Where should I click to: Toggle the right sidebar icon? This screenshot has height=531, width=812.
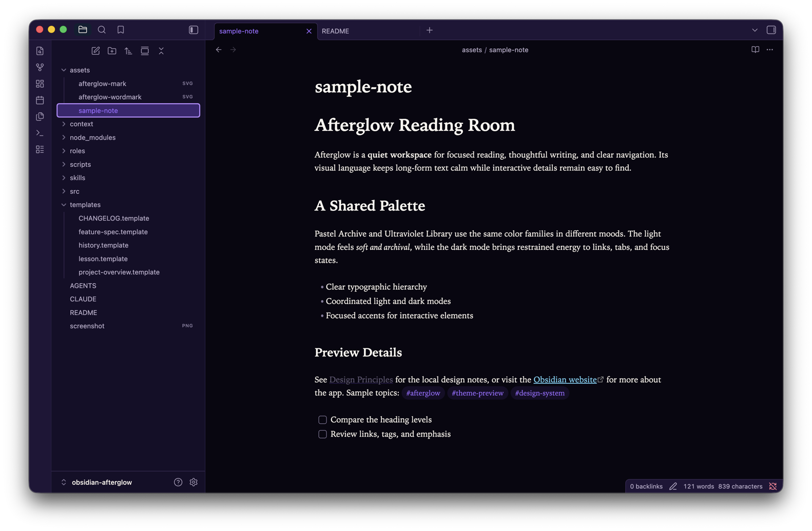[x=771, y=30]
